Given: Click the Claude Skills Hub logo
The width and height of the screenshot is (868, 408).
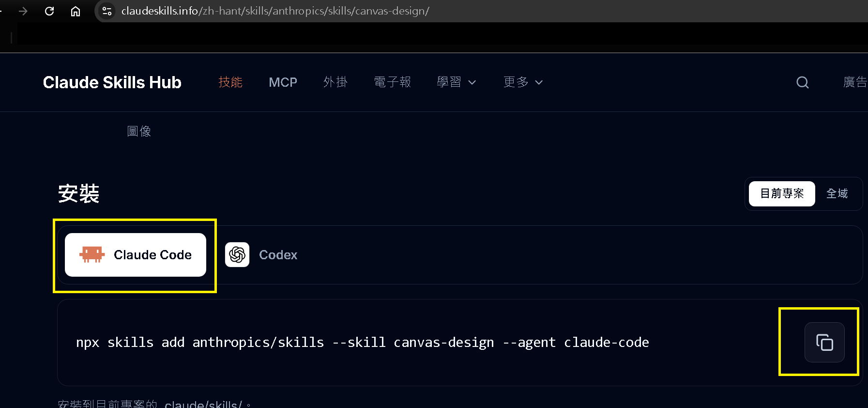Looking at the screenshot, I should point(112,82).
